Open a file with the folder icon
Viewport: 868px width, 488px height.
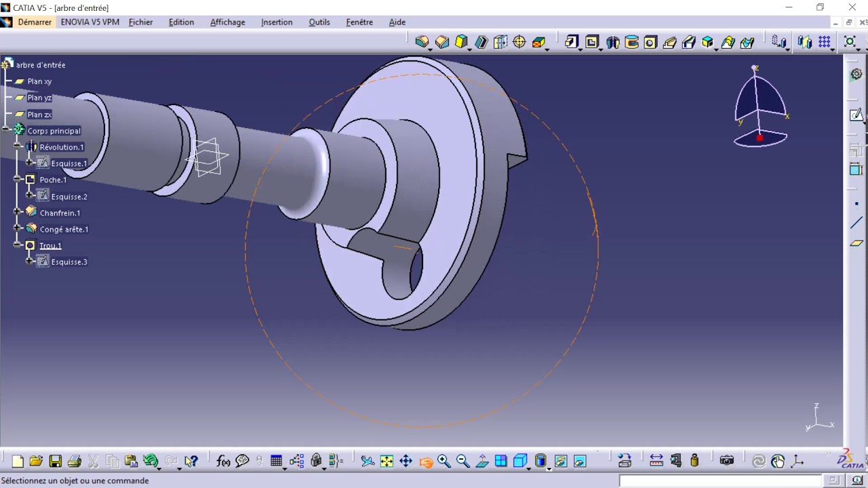(36, 462)
